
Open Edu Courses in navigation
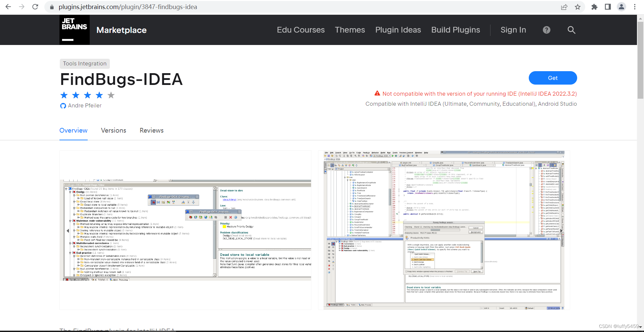301,30
